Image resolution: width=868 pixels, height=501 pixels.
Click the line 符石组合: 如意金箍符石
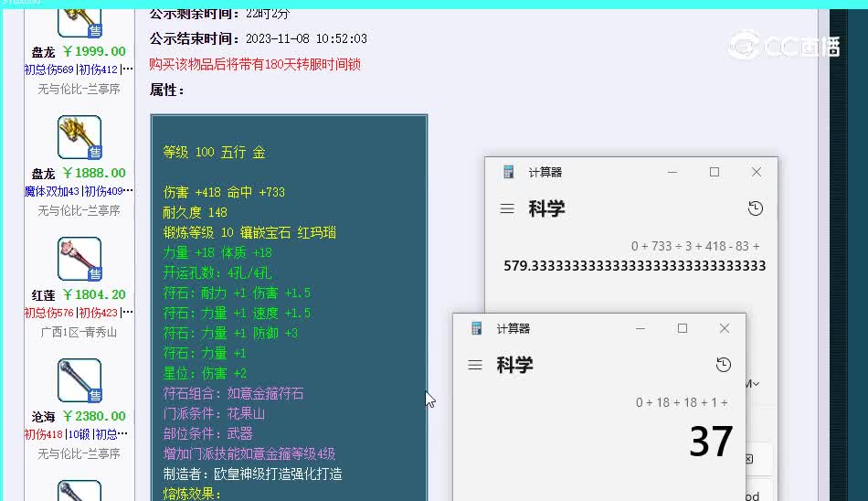[x=234, y=393]
